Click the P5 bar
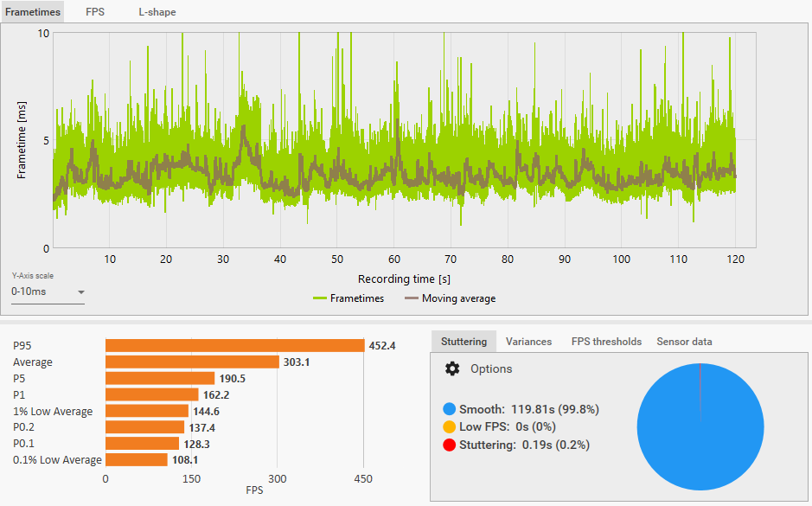812x506 pixels. coord(160,378)
